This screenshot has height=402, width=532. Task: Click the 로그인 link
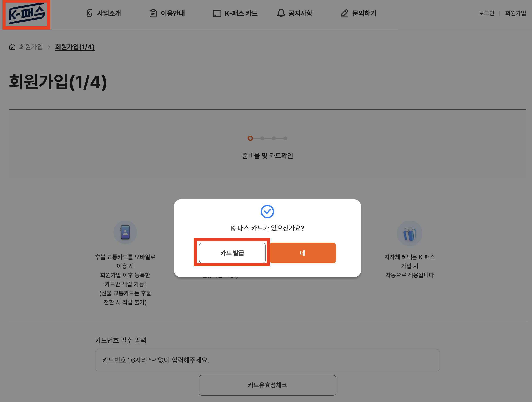(x=486, y=13)
